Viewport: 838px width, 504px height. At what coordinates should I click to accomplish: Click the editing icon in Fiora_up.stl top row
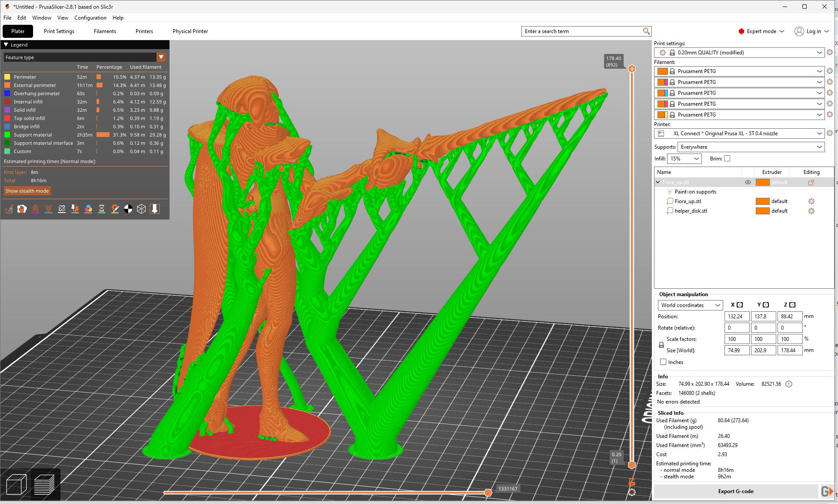click(x=811, y=183)
